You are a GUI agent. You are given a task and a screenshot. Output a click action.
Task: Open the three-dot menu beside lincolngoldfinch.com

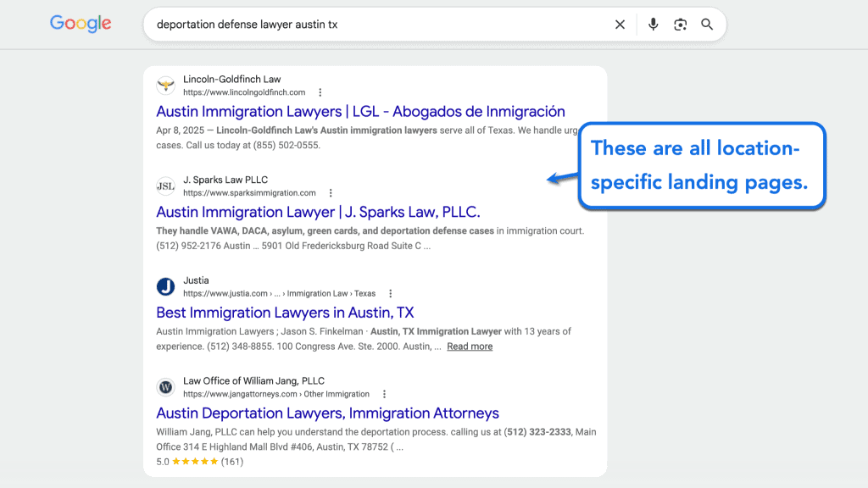320,92
